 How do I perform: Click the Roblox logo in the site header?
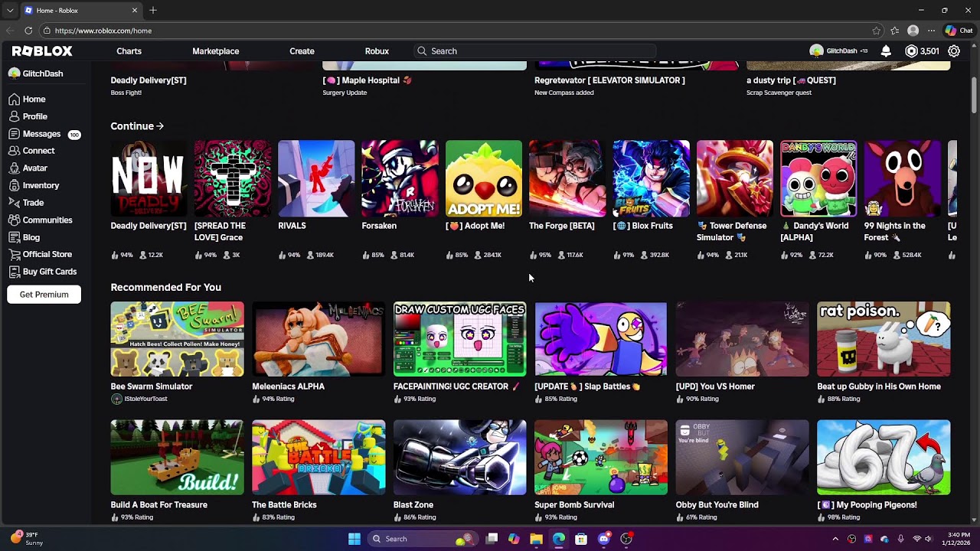pyautogui.click(x=42, y=51)
